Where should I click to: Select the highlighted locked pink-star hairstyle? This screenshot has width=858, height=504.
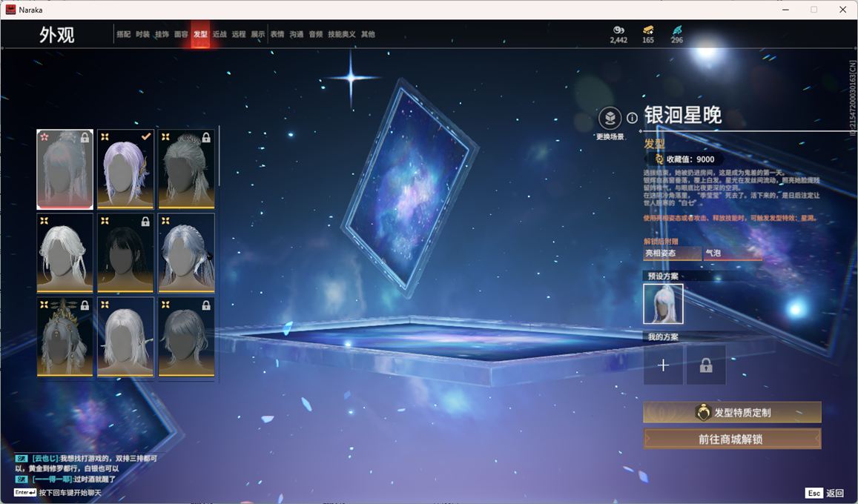(65, 170)
